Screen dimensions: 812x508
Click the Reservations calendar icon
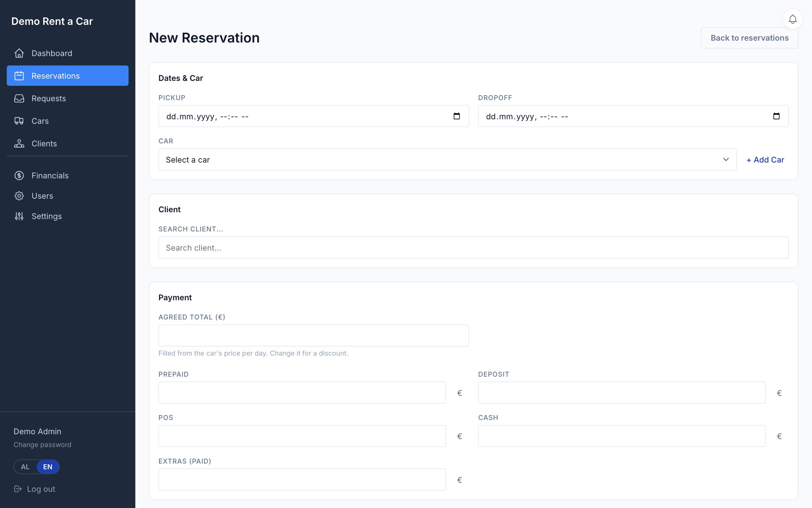[x=19, y=76]
